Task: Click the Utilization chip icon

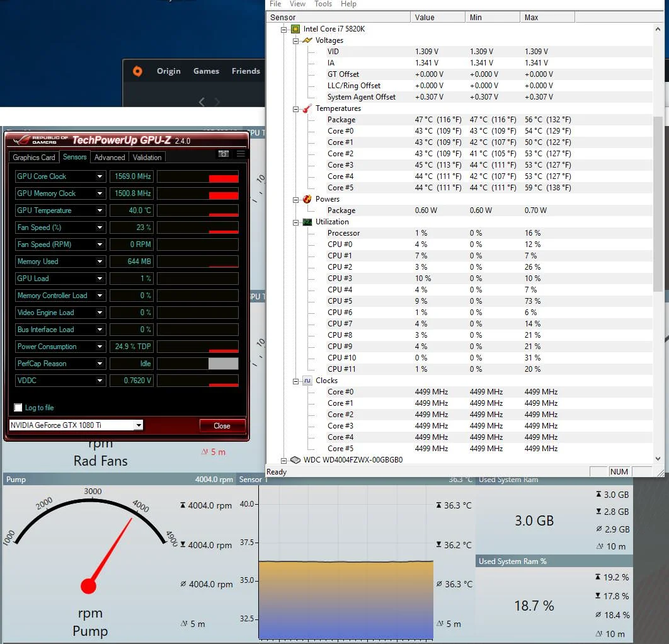Action: [307, 222]
